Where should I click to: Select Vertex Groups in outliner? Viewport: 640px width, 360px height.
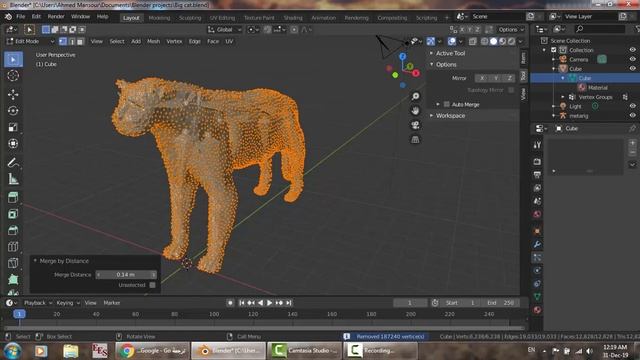[595, 97]
